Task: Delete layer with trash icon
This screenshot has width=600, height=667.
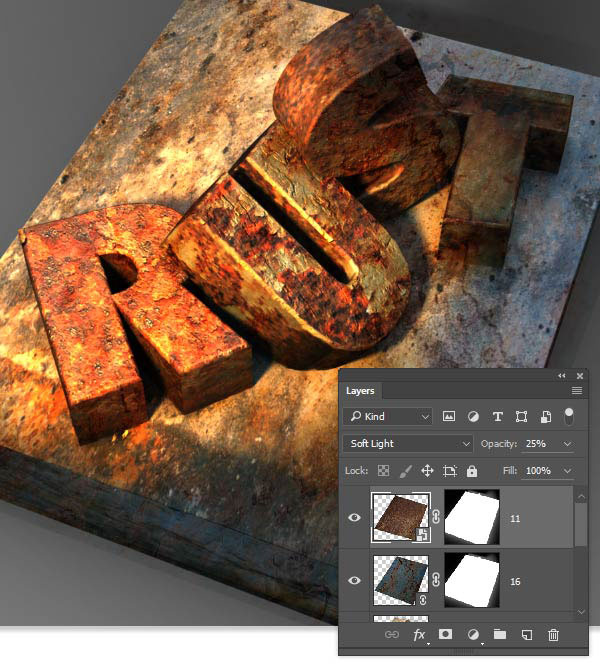Action: point(554,634)
